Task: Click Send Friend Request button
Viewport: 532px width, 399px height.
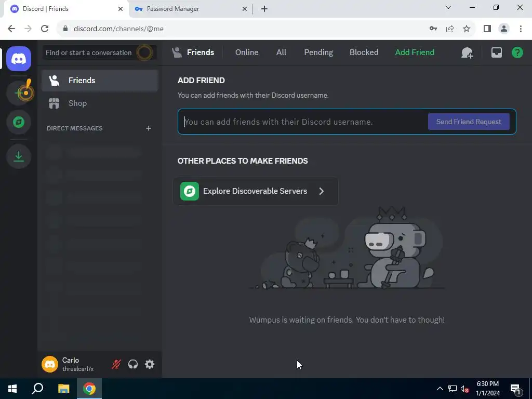Action: click(x=469, y=122)
